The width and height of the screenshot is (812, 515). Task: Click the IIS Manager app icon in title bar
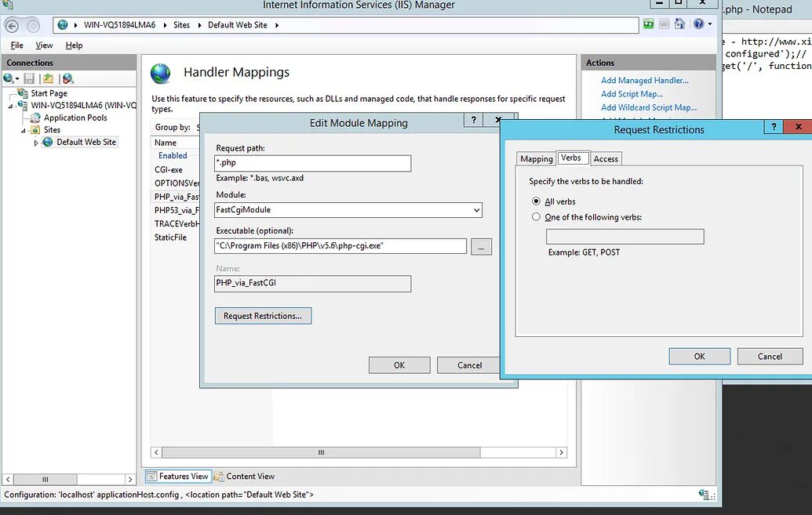click(x=8, y=5)
